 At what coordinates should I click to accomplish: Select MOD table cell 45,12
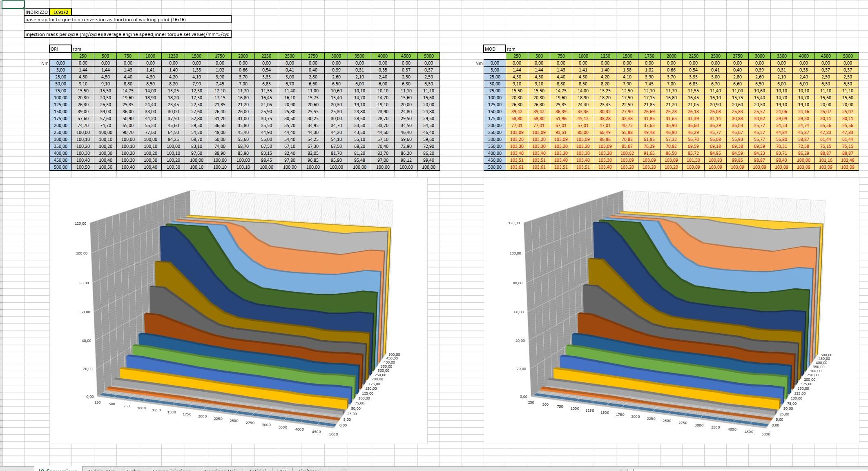[x=583, y=118]
